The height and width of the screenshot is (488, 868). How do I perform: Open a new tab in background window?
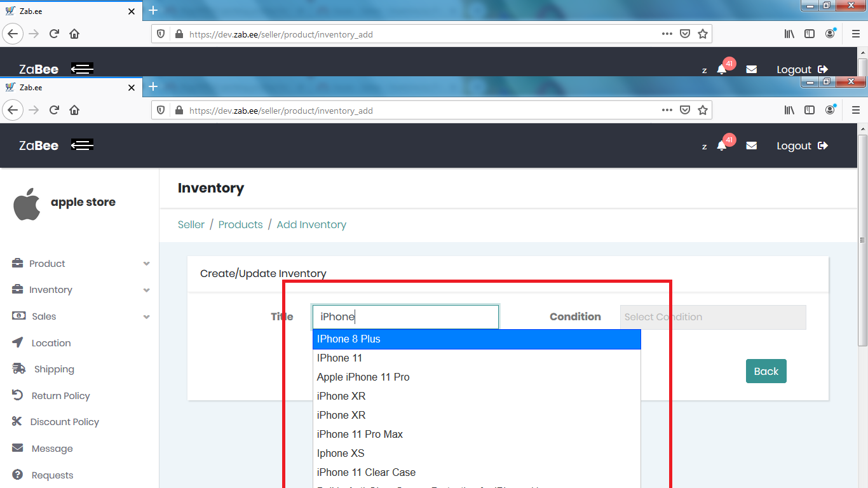pyautogui.click(x=153, y=10)
